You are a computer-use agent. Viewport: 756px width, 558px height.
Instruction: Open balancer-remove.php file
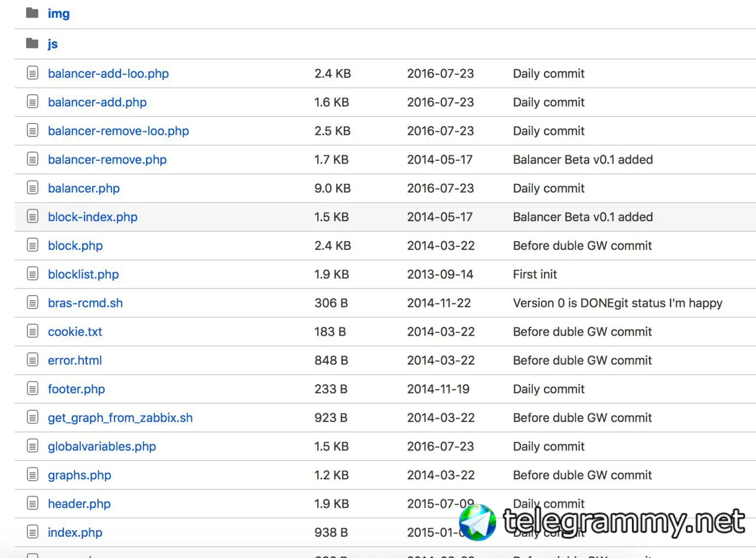107,160
